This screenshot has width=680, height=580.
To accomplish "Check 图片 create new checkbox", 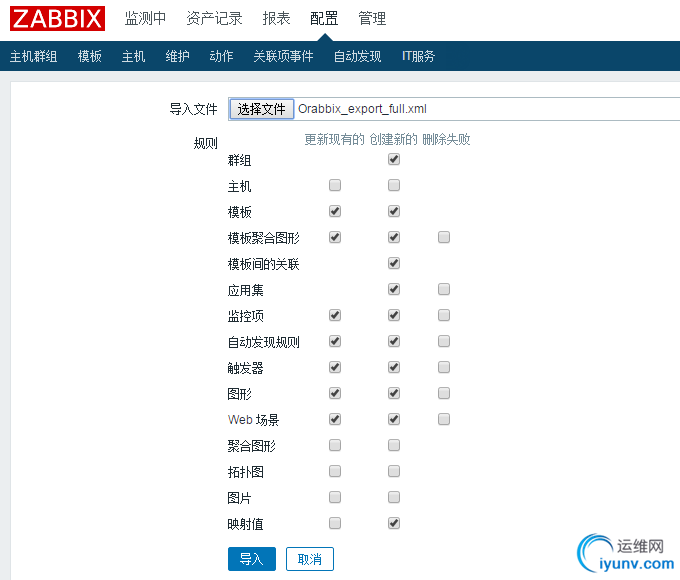I will pos(394,497).
